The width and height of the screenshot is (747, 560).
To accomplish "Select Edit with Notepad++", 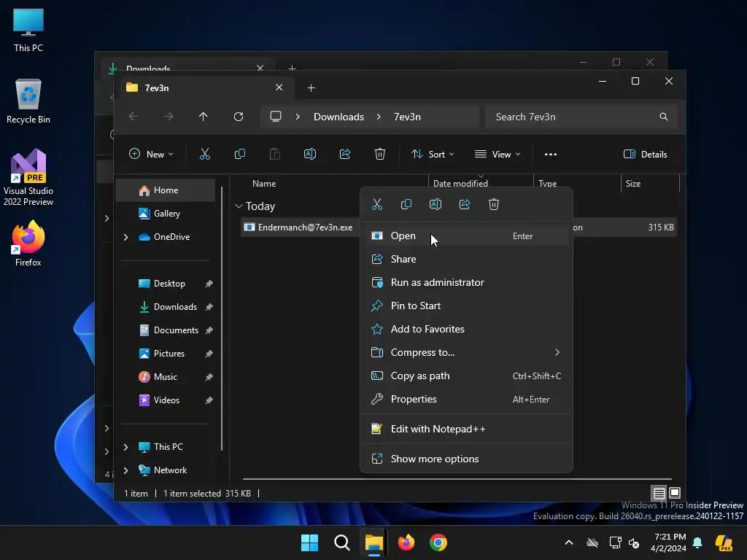I will [x=466, y=429].
